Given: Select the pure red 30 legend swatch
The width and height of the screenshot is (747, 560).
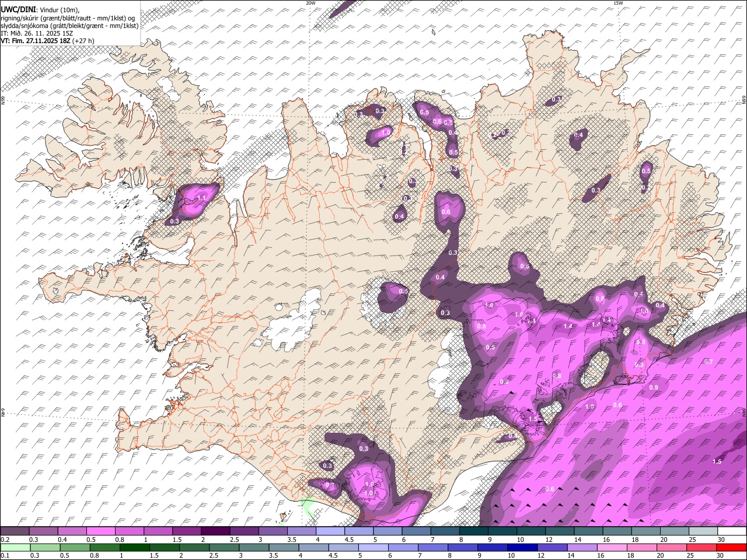Looking at the screenshot, I should coord(731,547).
